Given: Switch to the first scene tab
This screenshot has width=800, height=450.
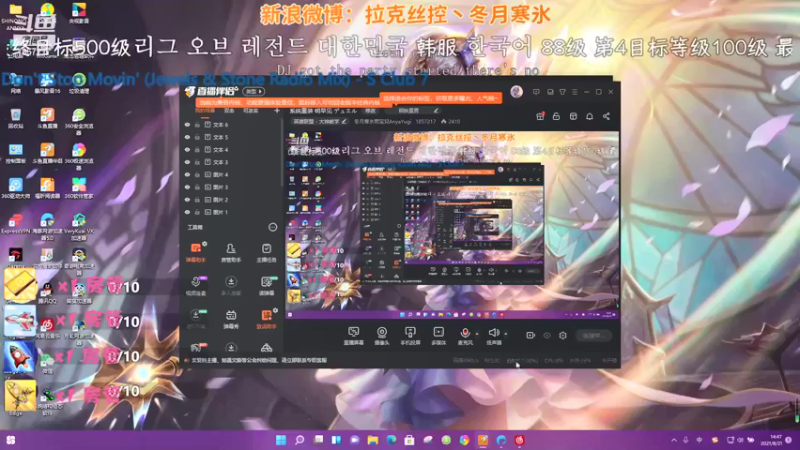Looking at the screenshot, I should [205, 111].
